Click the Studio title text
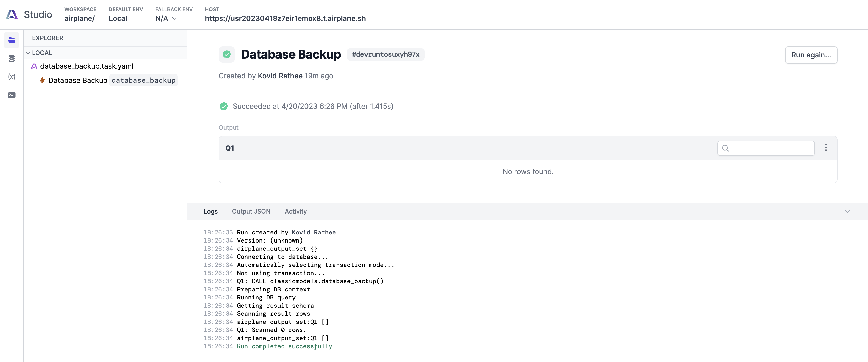The height and width of the screenshot is (362, 868). pyautogui.click(x=38, y=14)
